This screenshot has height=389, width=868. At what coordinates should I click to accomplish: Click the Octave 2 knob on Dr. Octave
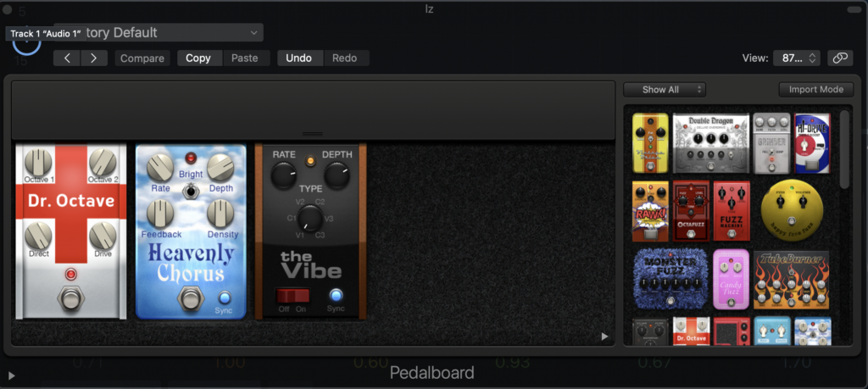click(x=103, y=162)
